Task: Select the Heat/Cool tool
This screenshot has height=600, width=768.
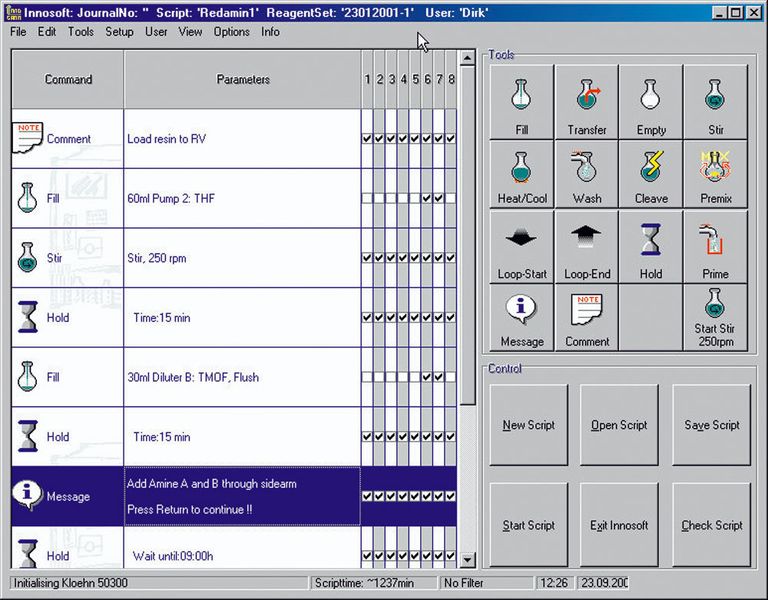Action: [x=522, y=174]
